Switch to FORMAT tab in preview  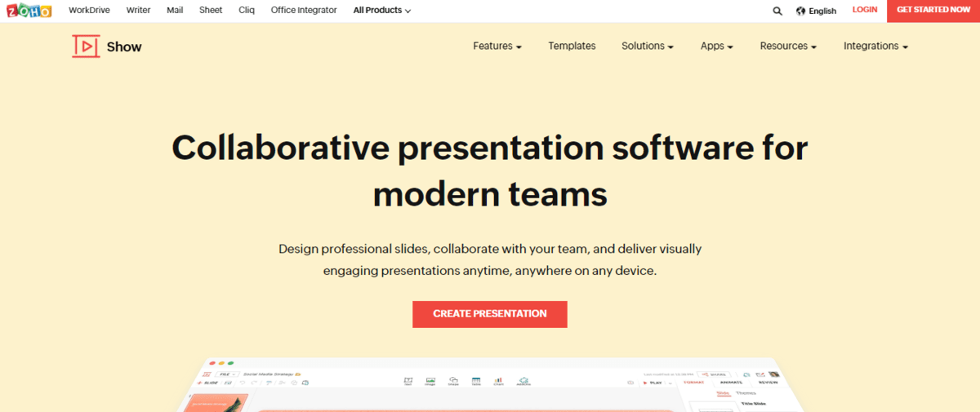tap(694, 383)
